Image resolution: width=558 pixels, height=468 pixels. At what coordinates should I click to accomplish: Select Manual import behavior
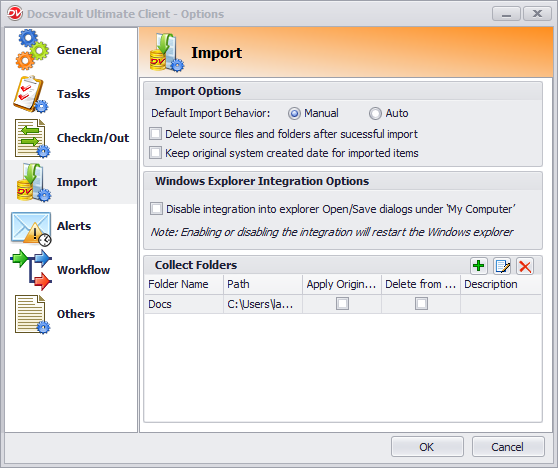tap(294, 113)
